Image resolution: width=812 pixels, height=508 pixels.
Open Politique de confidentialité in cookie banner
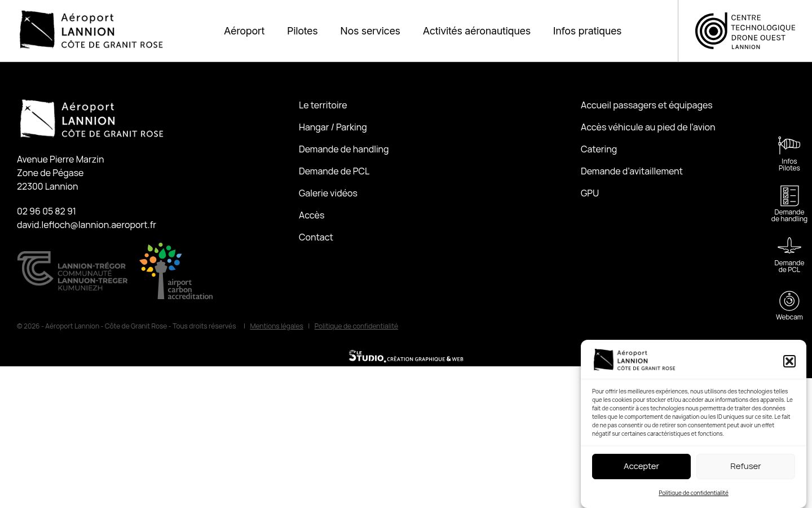click(x=694, y=493)
